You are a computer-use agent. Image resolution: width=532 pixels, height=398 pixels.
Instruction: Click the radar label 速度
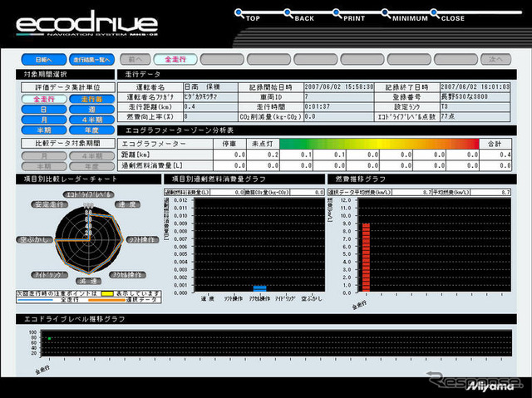tap(127, 204)
